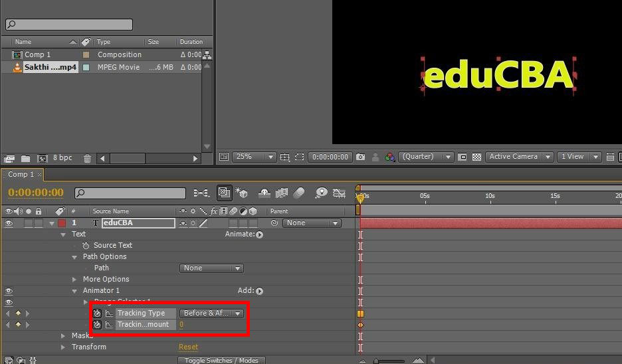The image size is (622, 364).
Task: Enable Motion Blur timeline switch
Action: tap(299, 193)
